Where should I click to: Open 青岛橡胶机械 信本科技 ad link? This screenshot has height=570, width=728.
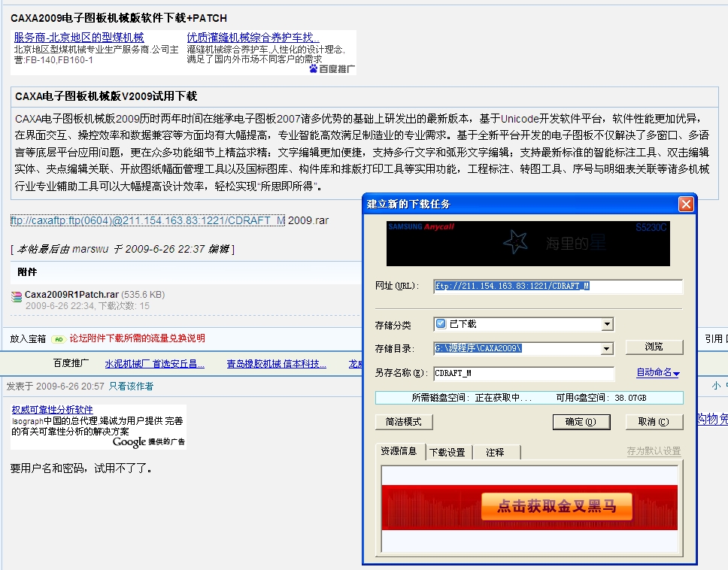[276, 364]
